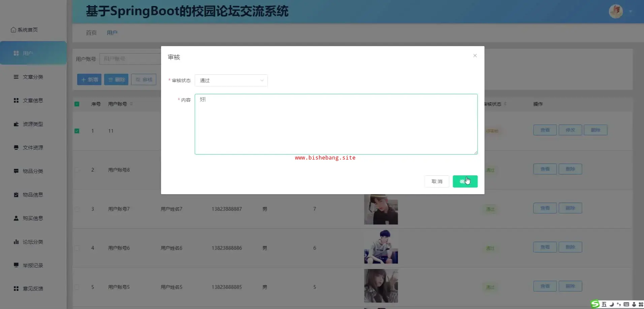Click the person icon in the IME bar
The image size is (644, 309).
pos(634,304)
